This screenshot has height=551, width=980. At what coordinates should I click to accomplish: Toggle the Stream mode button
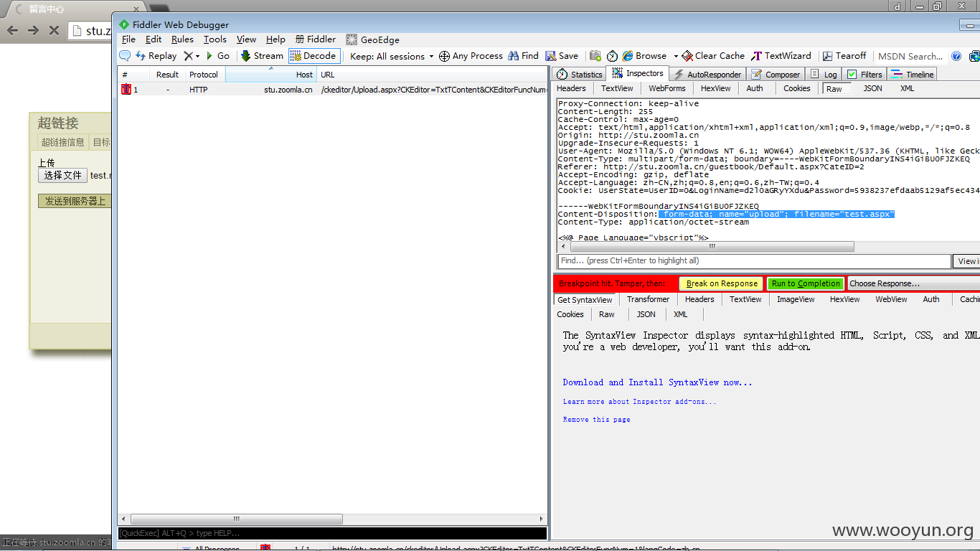[x=262, y=56]
